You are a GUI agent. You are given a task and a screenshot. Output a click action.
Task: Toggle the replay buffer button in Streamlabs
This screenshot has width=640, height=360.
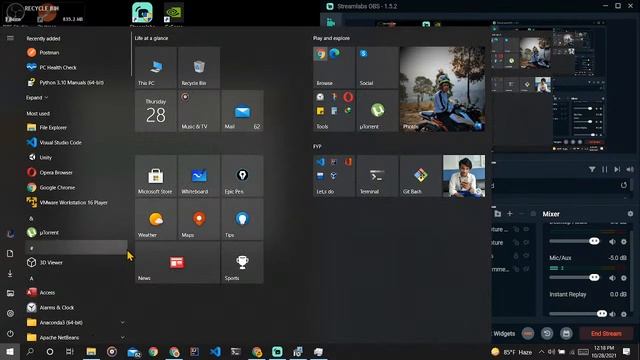547,333
